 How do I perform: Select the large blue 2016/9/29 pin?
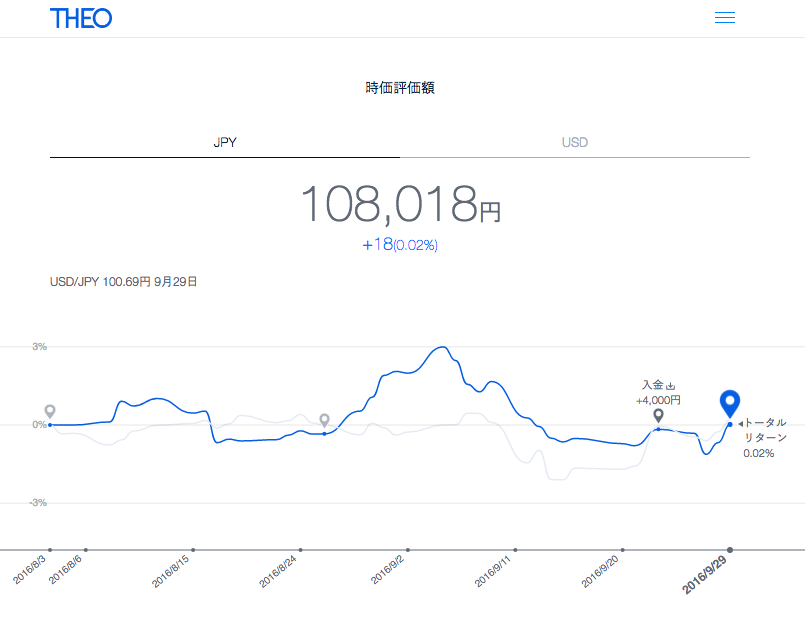click(730, 403)
